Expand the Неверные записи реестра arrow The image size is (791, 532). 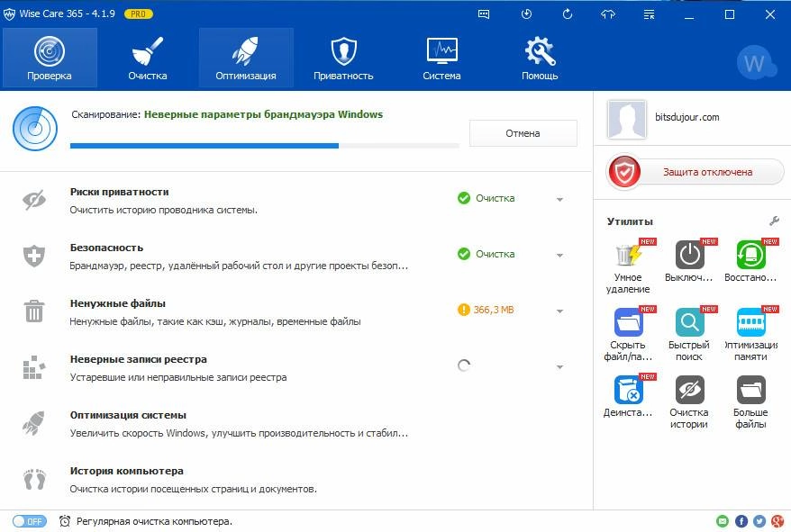coord(559,366)
